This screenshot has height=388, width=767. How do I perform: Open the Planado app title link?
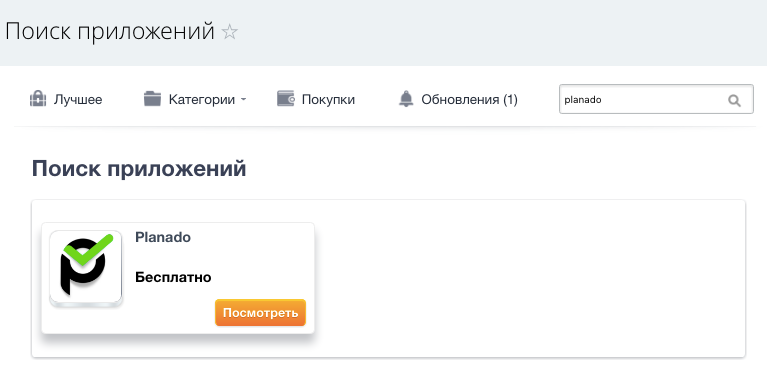[x=163, y=237]
